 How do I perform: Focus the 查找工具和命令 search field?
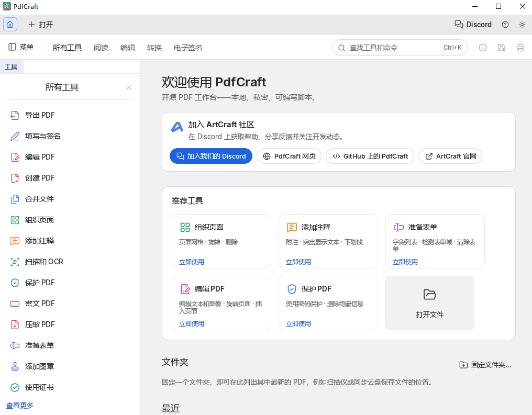coord(400,48)
